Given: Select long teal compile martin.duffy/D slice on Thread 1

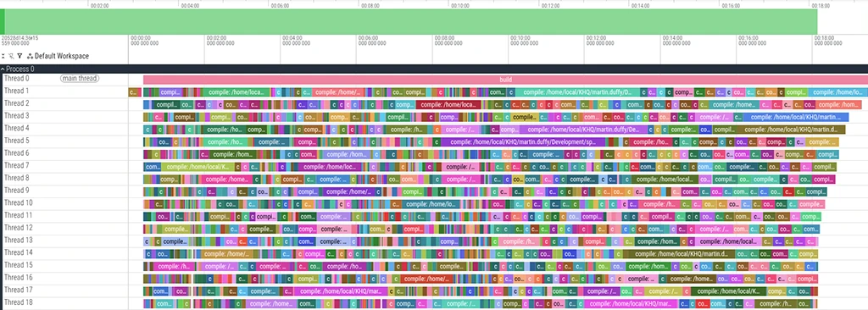Looking at the screenshot, I should coord(577,92).
